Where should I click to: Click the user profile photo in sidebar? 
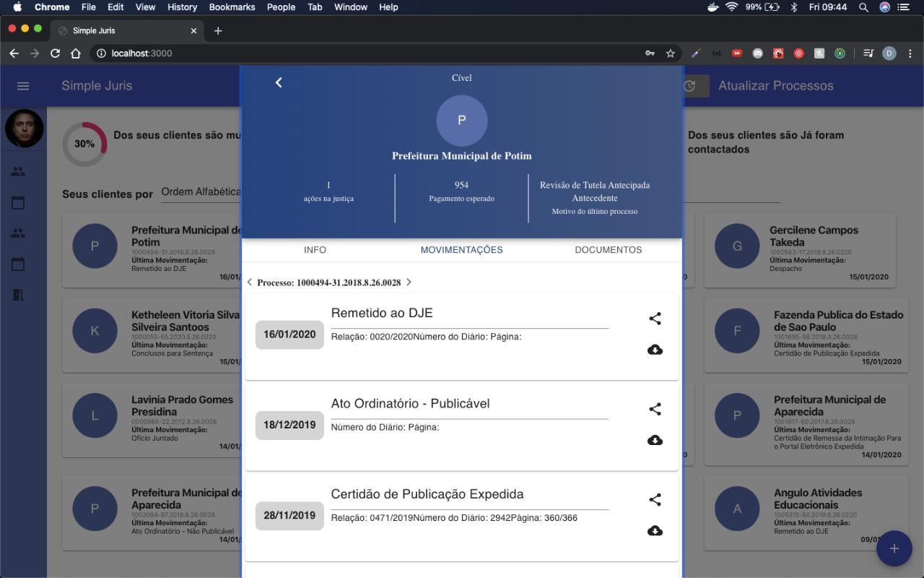[x=24, y=129]
